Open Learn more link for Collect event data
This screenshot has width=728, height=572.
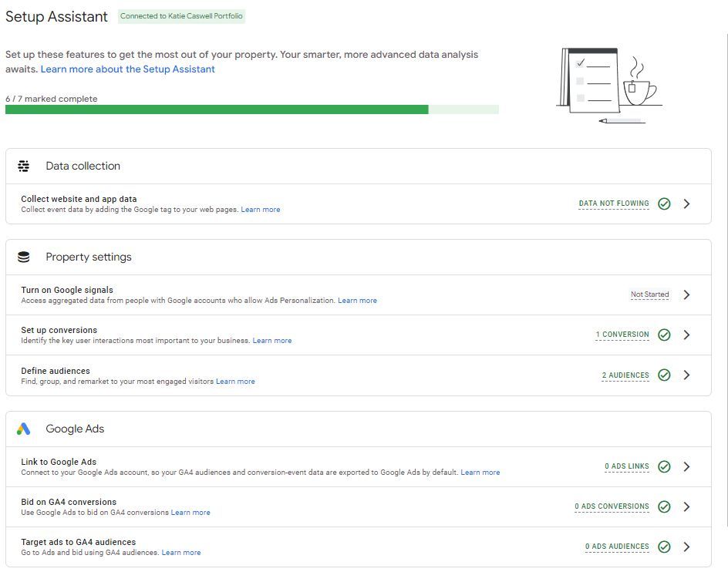(261, 210)
